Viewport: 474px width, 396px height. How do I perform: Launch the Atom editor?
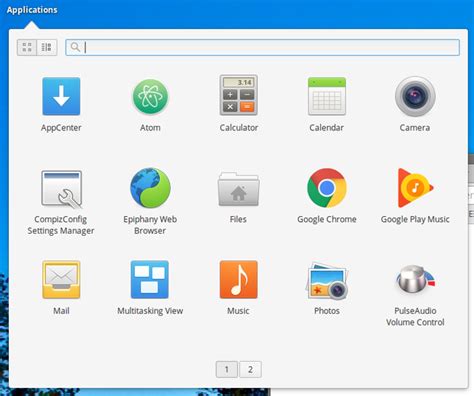tap(150, 97)
